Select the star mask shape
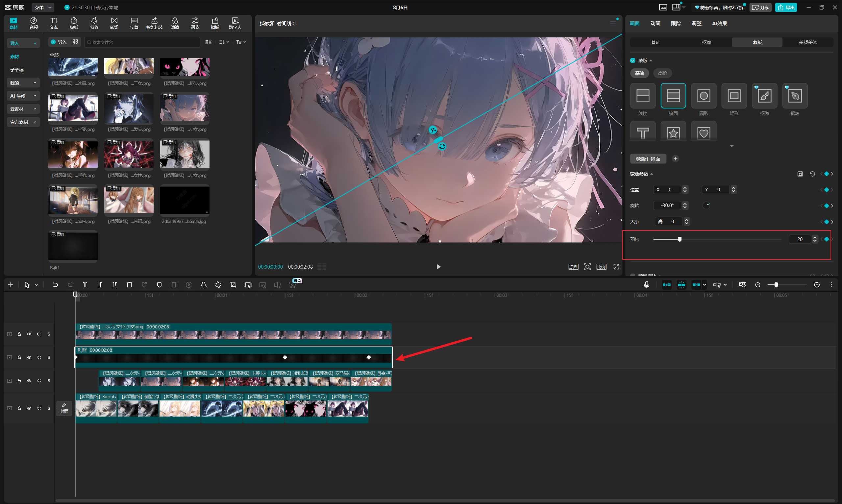 click(673, 131)
